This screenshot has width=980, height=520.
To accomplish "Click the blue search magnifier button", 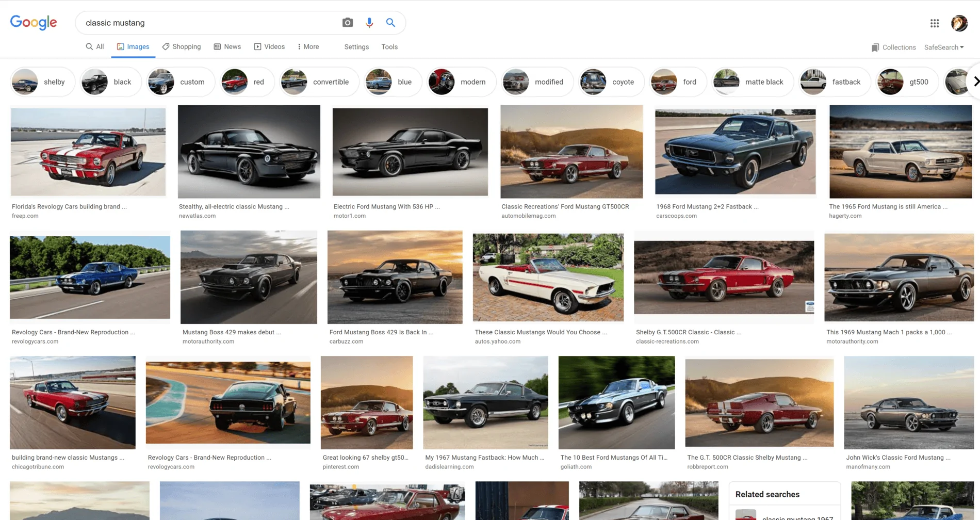I will (390, 23).
